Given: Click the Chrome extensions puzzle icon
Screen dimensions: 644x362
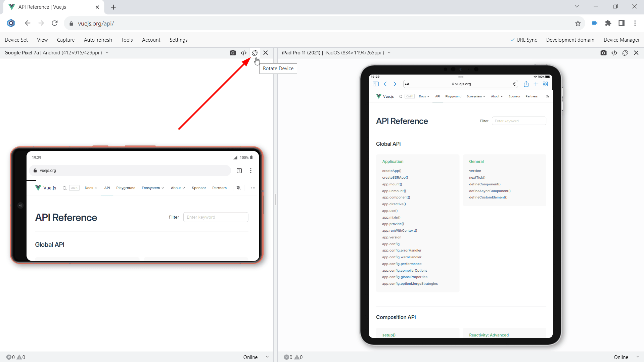Looking at the screenshot, I should 608,23.
